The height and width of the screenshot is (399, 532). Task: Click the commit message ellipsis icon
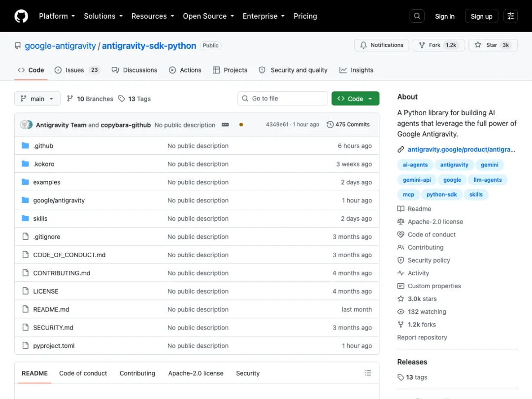pos(225,125)
